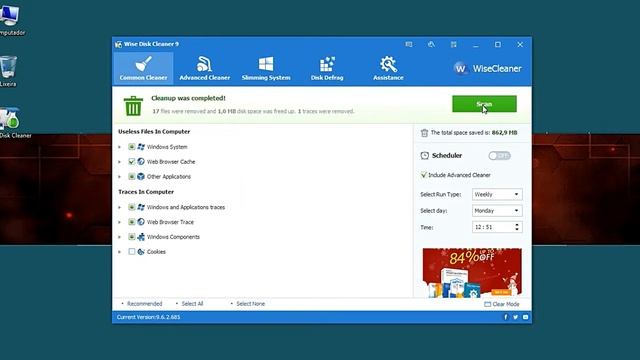Click the Clear Mode link
The width and height of the screenshot is (640, 360).
tap(502, 304)
